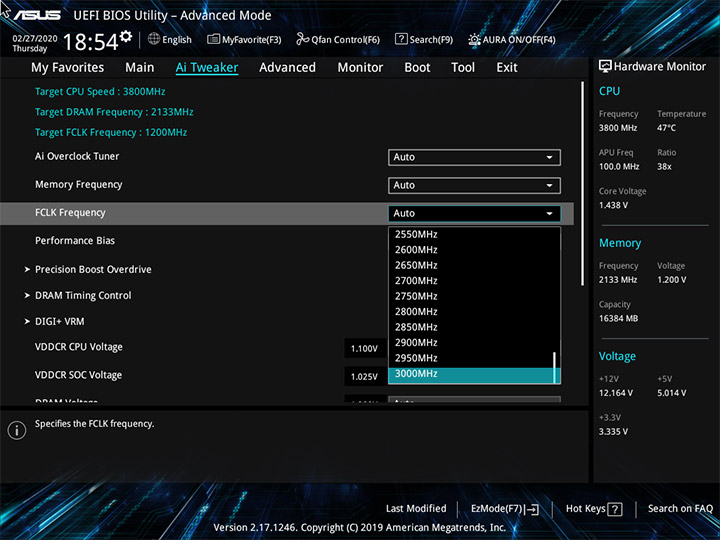Click Target CPU Speed : 3800MHz text
This screenshot has height=540, width=720.
tap(100, 92)
